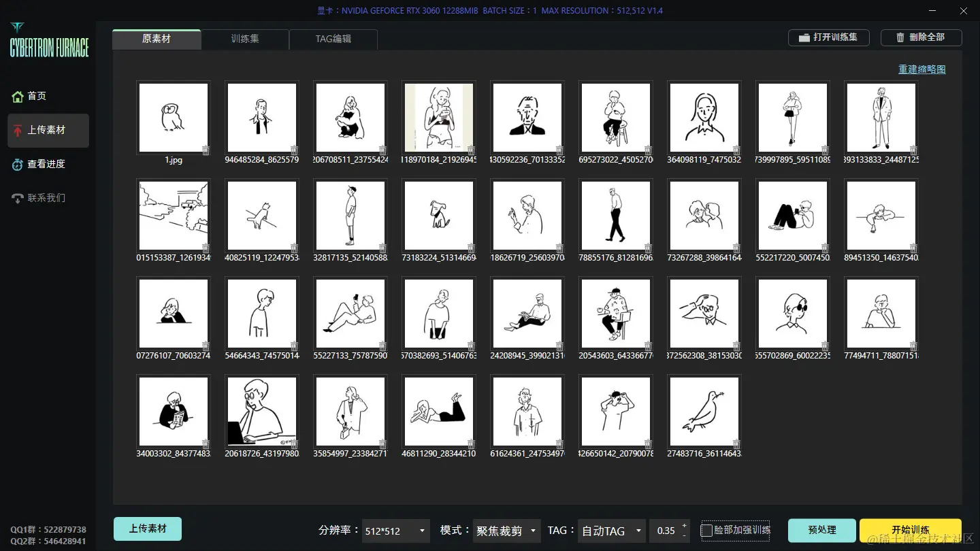Open the 模式 聚焦裁剪 dropdown
Image resolution: width=980 pixels, height=551 pixels.
pos(506,531)
